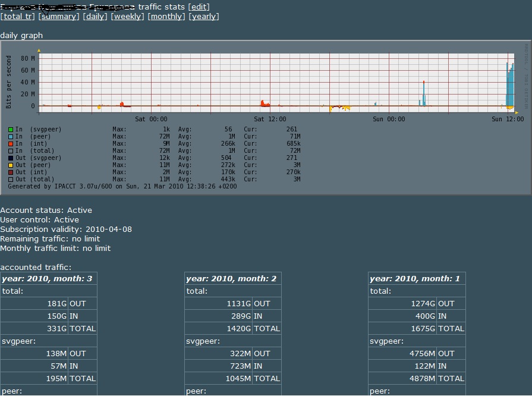Screen dimensions: 532x396
Task: Open the monthly traffic view
Action: (x=166, y=17)
